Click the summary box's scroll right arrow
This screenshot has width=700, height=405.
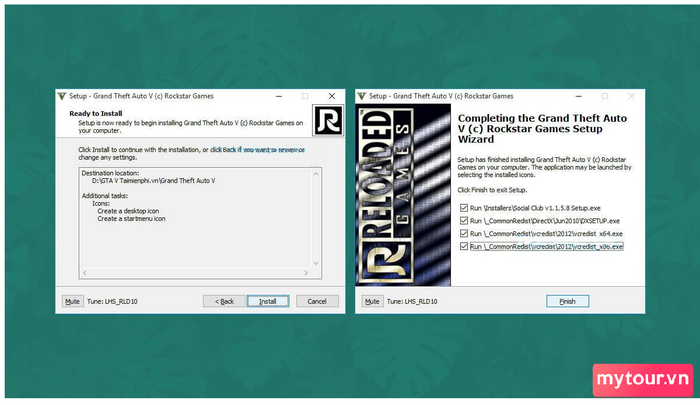click(x=306, y=273)
